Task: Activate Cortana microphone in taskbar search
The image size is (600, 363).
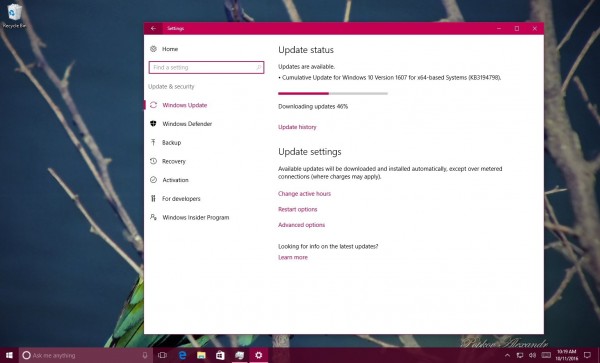Action: tap(145, 355)
